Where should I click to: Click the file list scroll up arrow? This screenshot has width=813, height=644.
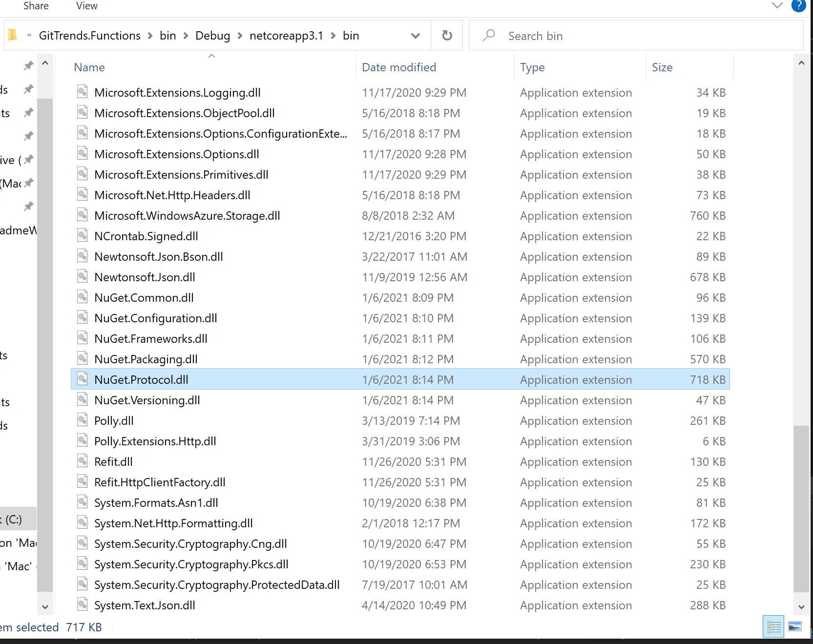801,63
